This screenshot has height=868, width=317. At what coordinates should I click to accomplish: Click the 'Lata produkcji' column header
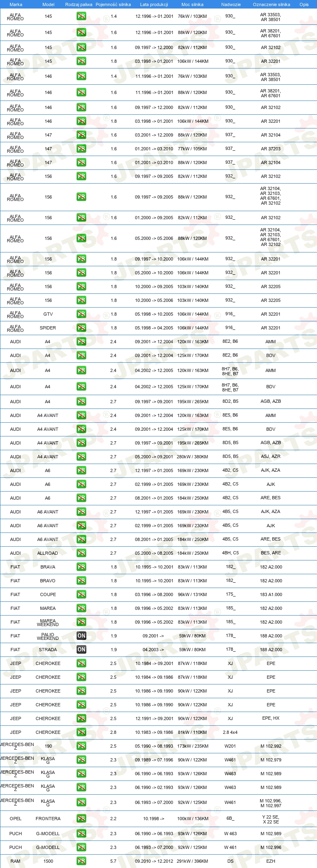click(154, 4)
